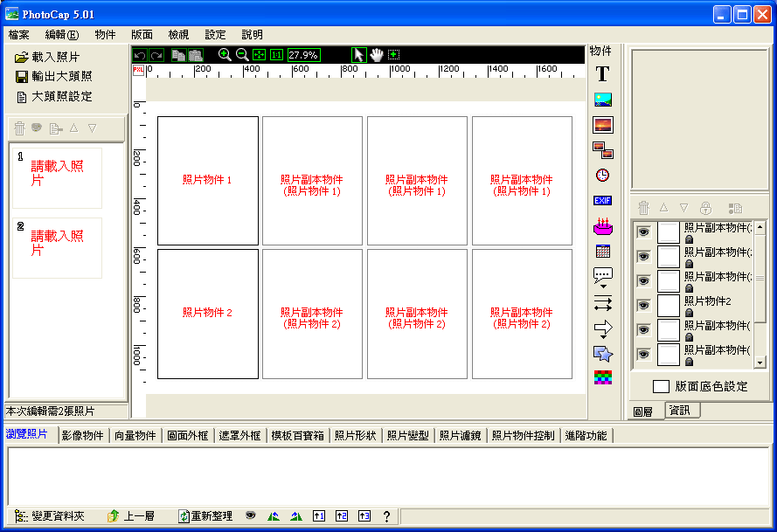Click the 27.9% zoom level field

tap(302, 55)
